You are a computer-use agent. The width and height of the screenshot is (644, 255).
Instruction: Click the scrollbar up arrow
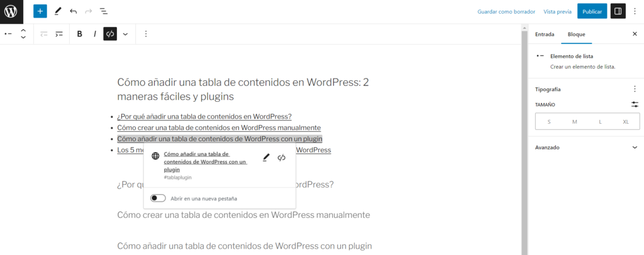[x=524, y=28]
